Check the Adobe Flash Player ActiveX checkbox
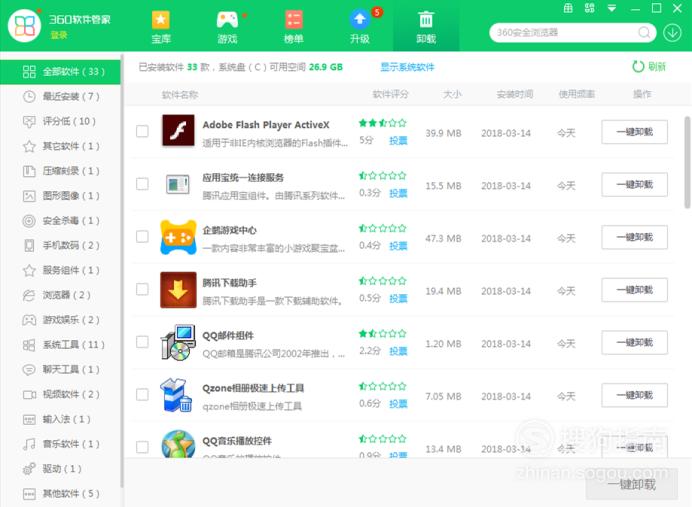The image size is (692, 507). (142, 131)
